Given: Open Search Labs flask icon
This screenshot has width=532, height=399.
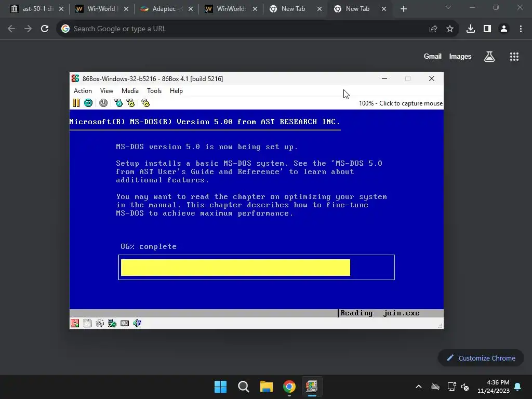Looking at the screenshot, I should pos(489,57).
